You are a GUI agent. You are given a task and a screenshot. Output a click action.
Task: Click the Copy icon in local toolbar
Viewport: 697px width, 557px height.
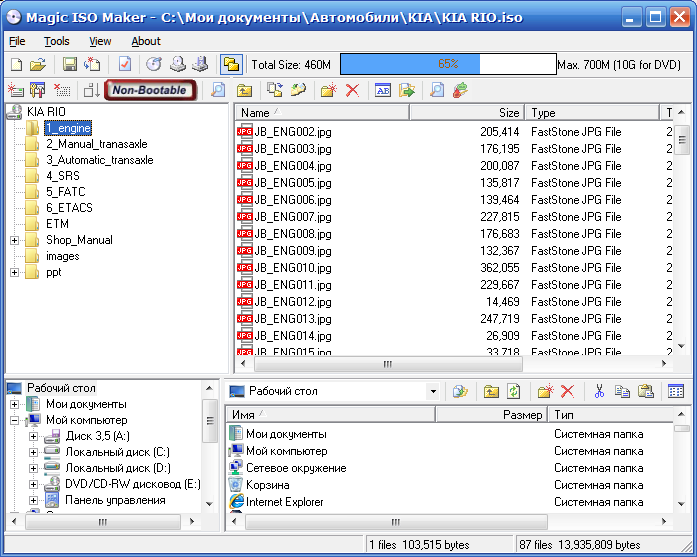tap(622, 392)
